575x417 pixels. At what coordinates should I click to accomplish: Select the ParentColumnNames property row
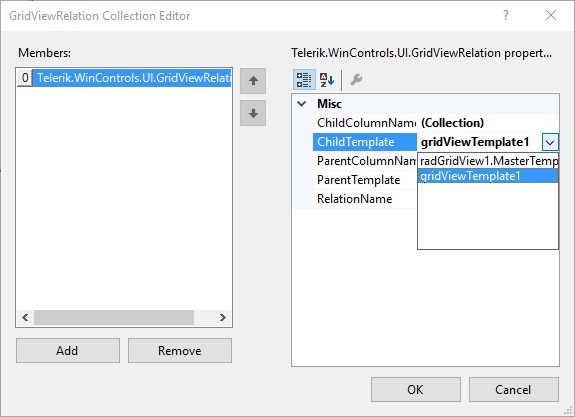tap(365, 161)
